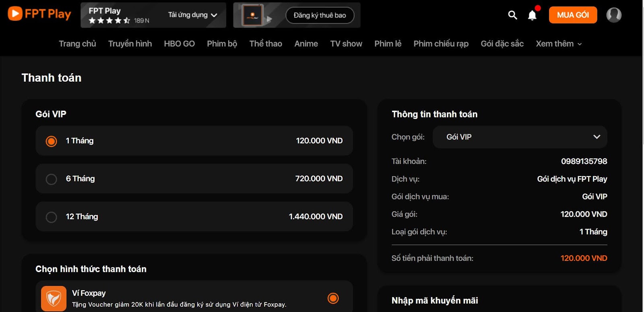
Task: Click the Đăng ký thuê bao button
Action: tap(320, 15)
